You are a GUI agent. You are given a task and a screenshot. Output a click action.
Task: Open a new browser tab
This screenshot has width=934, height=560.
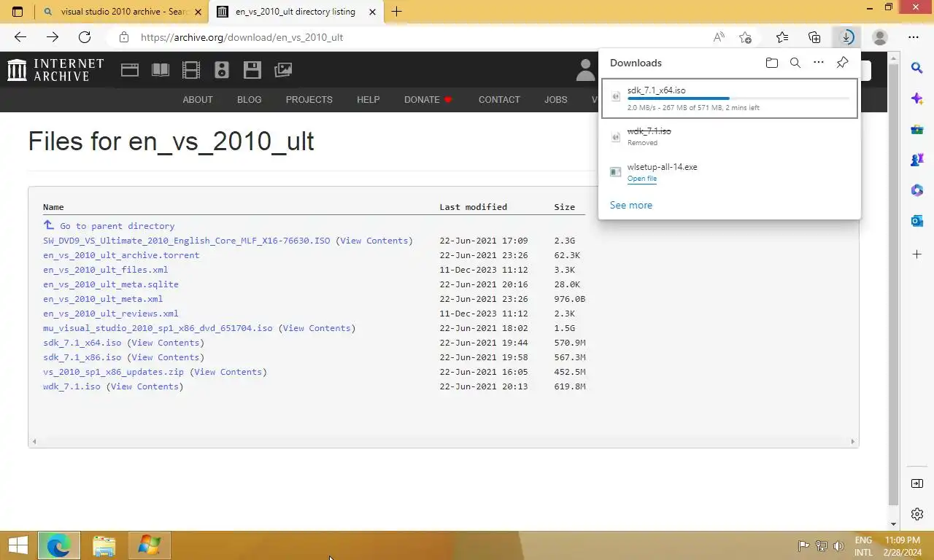(396, 12)
